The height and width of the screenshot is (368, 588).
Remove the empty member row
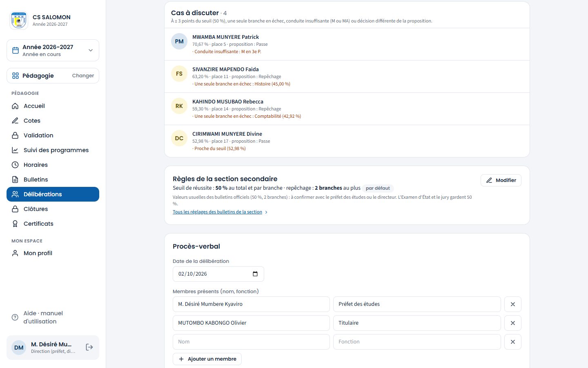click(x=513, y=342)
